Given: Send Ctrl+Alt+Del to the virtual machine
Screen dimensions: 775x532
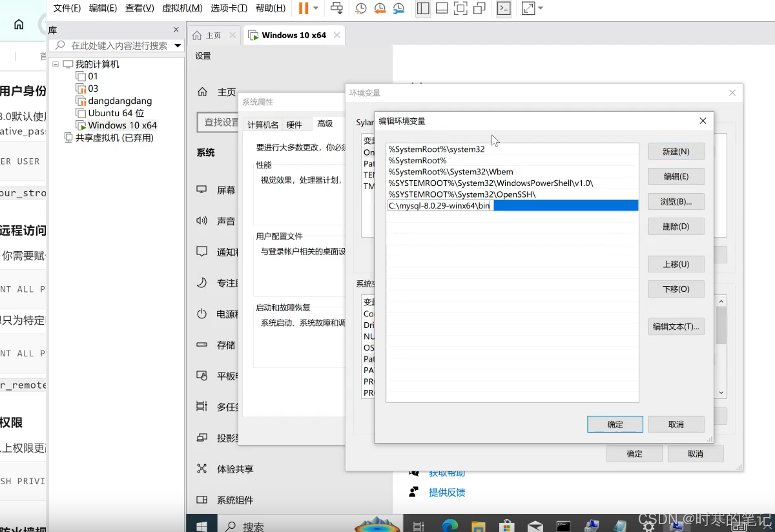Looking at the screenshot, I should pos(338,8).
